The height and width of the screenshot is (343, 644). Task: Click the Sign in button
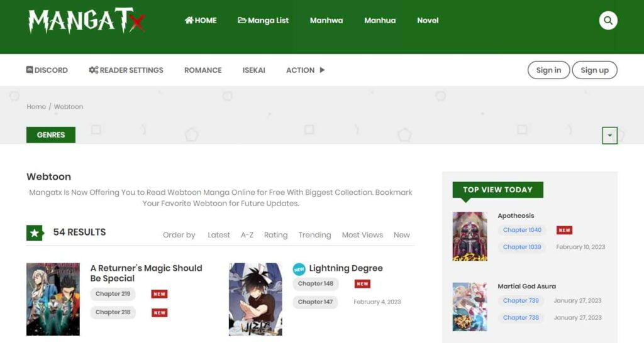click(x=548, y=70)
